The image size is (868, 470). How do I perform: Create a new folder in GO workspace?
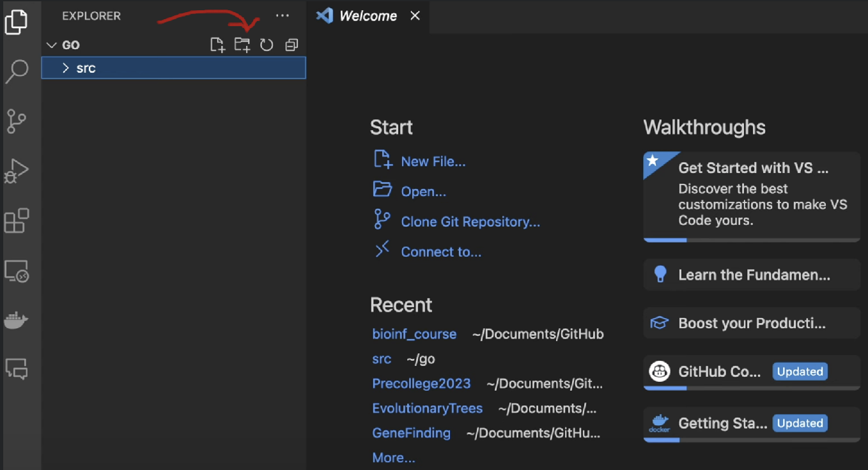242,45
